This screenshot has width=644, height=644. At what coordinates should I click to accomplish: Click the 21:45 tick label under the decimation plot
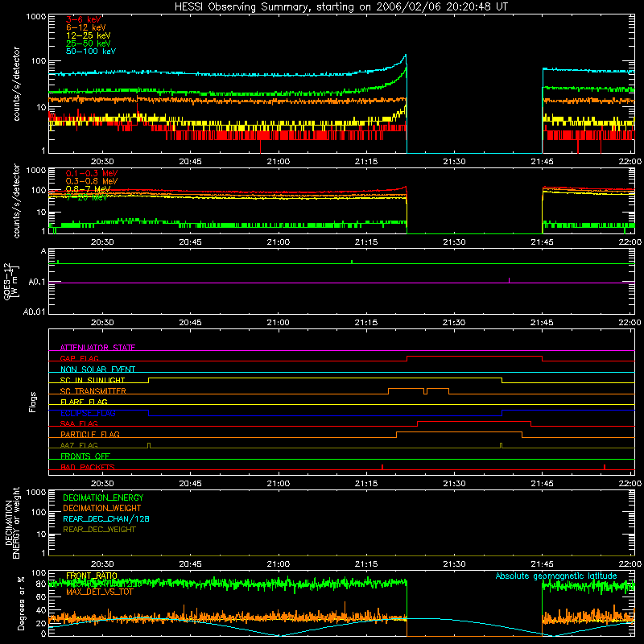pyautogui.click(x=542, y=564)
